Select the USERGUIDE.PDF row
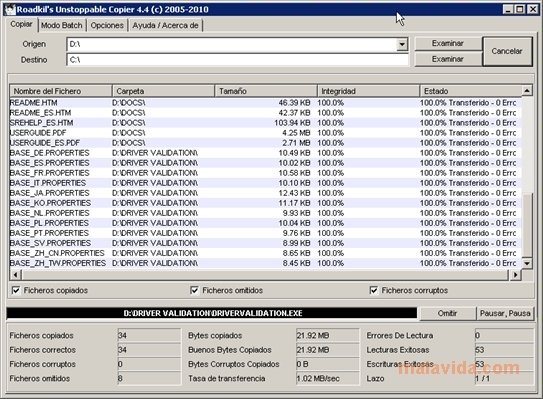Screen dimensions: 543x399 coord(265,133)
